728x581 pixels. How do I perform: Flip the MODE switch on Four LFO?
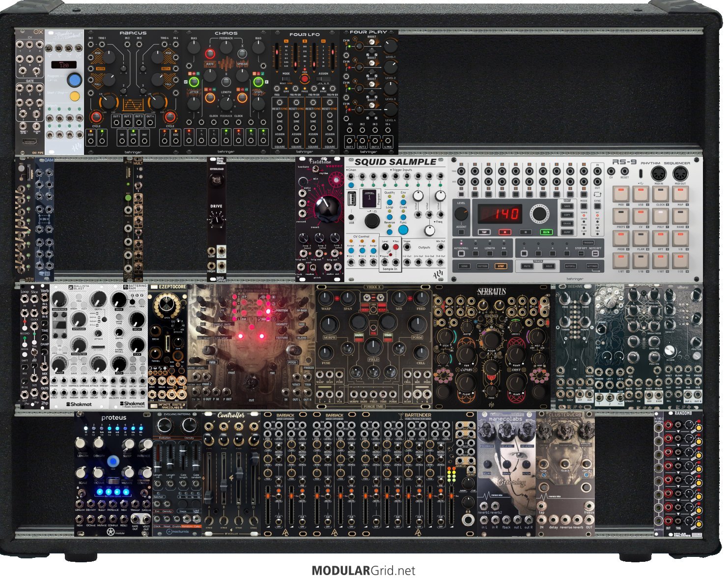pyautogui.click(x=286, y=78)
